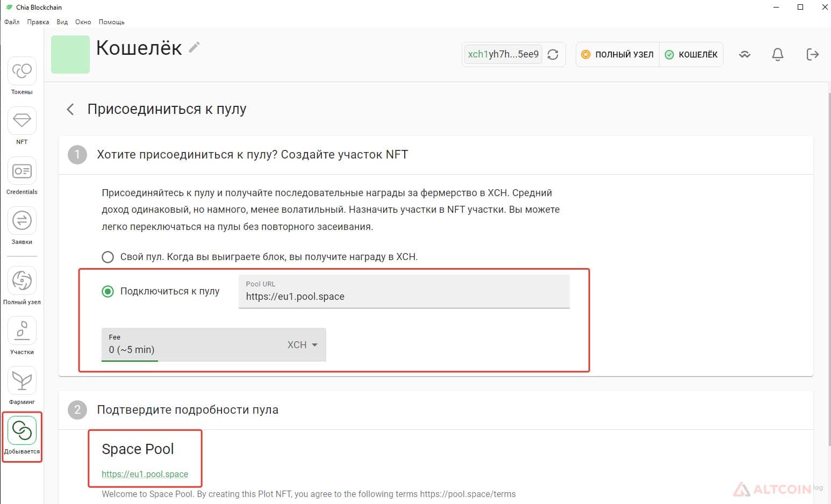This screenshot has height=504, width=831.
Task: Click the vertical scrollbar on the right
Action: [828, 269]
